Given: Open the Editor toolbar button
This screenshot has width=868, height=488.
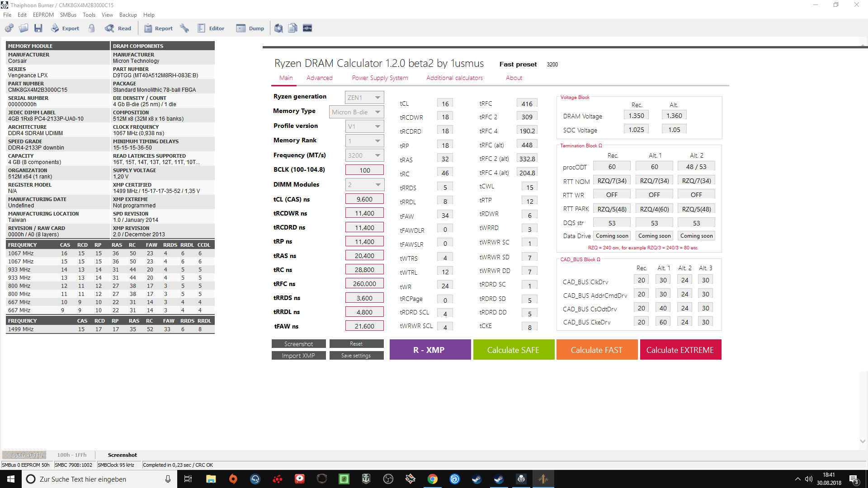Looking at the screenshot, I should 211,28.
